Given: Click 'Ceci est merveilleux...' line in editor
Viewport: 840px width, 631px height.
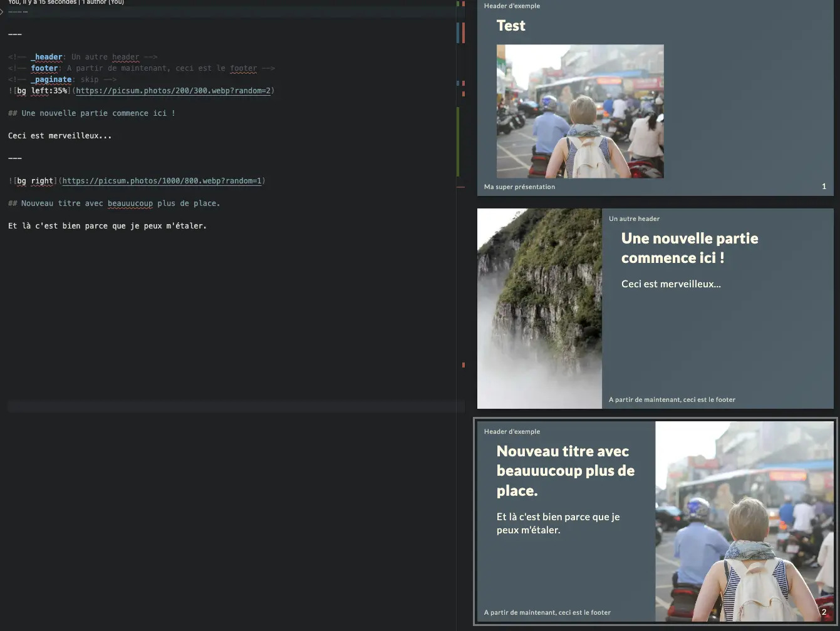Looking at the screenshot, I should (x=60, y=136).
